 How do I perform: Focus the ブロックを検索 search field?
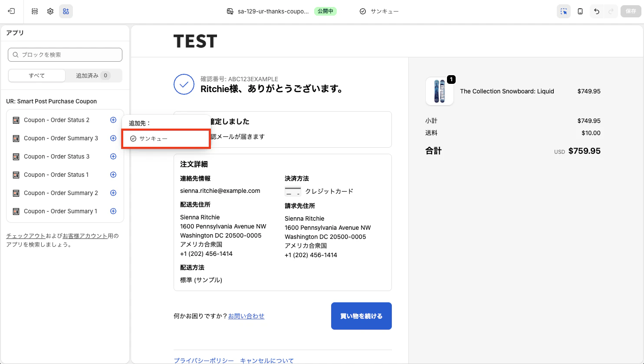point(65,55)
